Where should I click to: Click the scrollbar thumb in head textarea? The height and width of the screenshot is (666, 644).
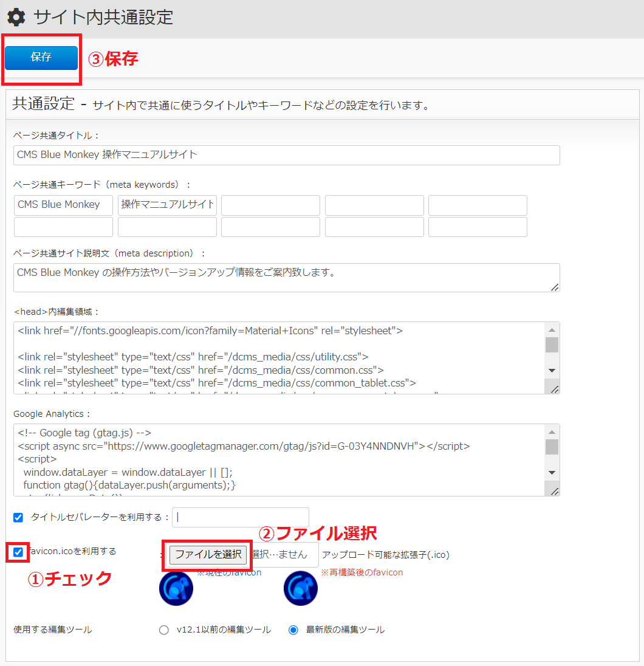552,345
